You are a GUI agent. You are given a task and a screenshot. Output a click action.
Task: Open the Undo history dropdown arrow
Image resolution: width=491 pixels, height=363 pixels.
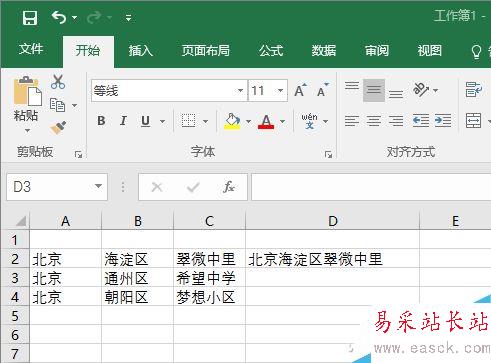[x=75, y=18]
